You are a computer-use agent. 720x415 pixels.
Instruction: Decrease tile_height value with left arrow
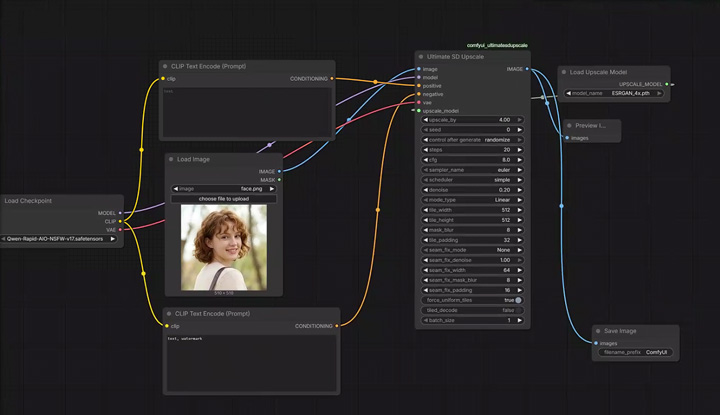[x=425, y=220]
